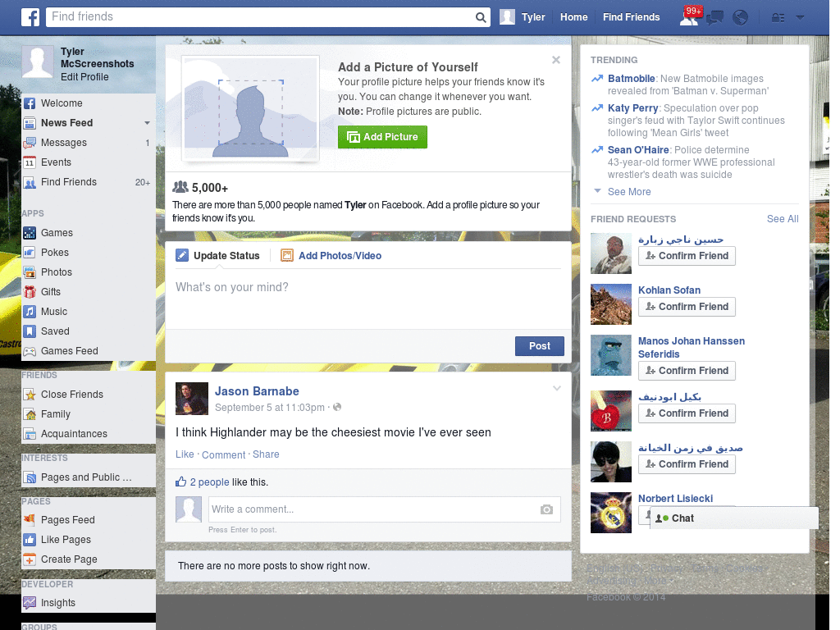The width and height of the screenshot is (840, 630).
Task: Share Jason Barnabe's post
Action: pos(266,454)
